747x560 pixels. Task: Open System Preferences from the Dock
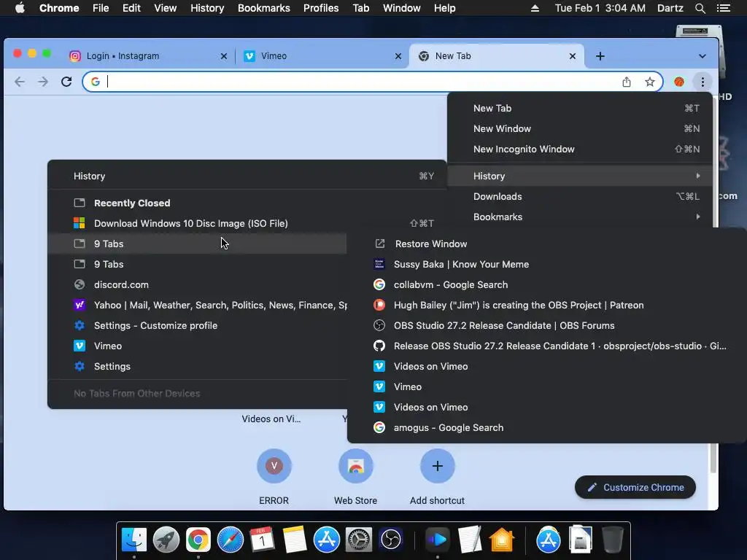click(x=358, y=540)
